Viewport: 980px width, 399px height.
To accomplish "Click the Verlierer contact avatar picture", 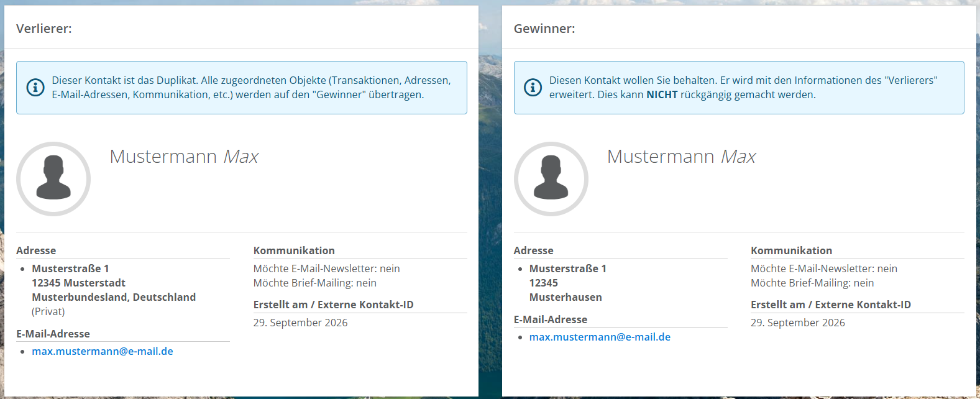I will pyautogui.click(x=53, y=179).
